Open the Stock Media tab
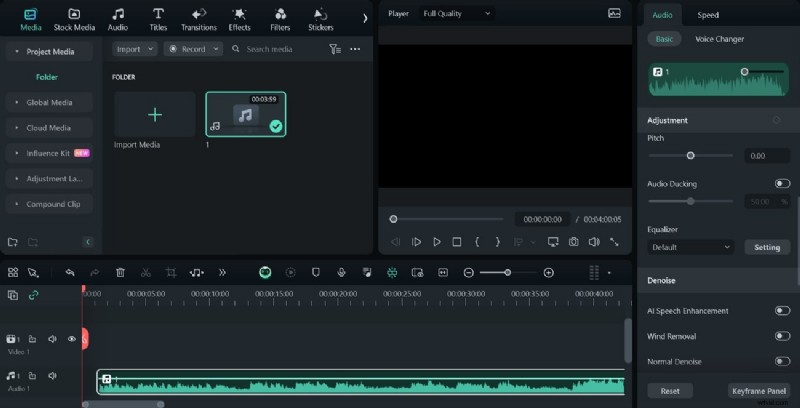Screen dimensions: 800x408 point(74,19)
